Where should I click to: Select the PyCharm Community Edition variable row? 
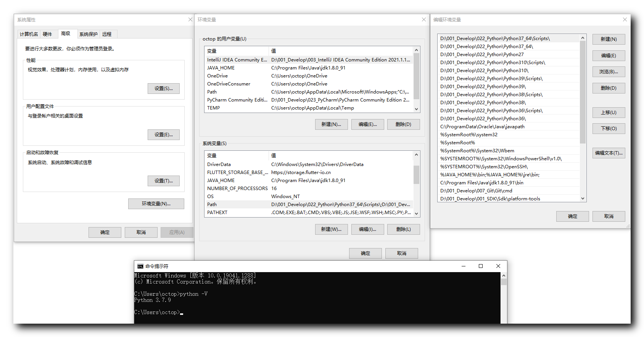point(309,100)
